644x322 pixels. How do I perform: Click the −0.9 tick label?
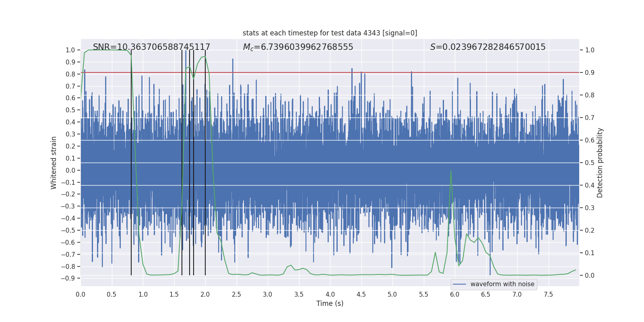[68, 279]
